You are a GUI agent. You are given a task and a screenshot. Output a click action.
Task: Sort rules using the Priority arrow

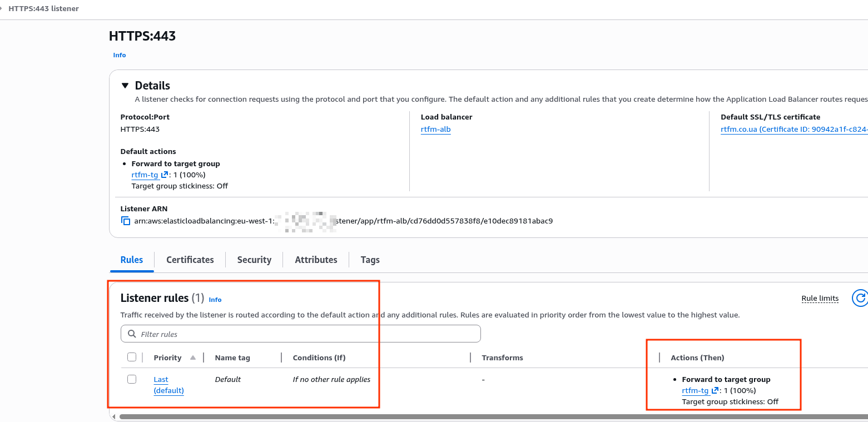click(193, 358)
